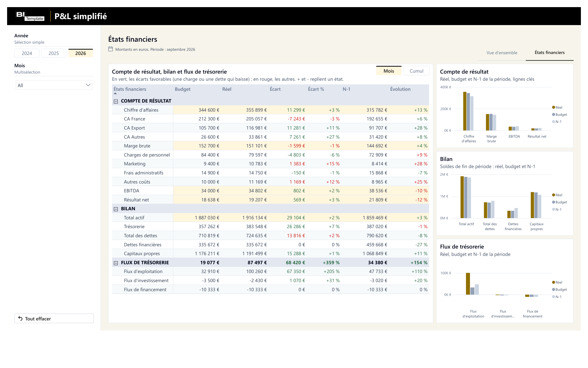The width and height of the screenshot is (588, 368).
Task: Sort by the Écart % column header
Action: click(316, 89)
